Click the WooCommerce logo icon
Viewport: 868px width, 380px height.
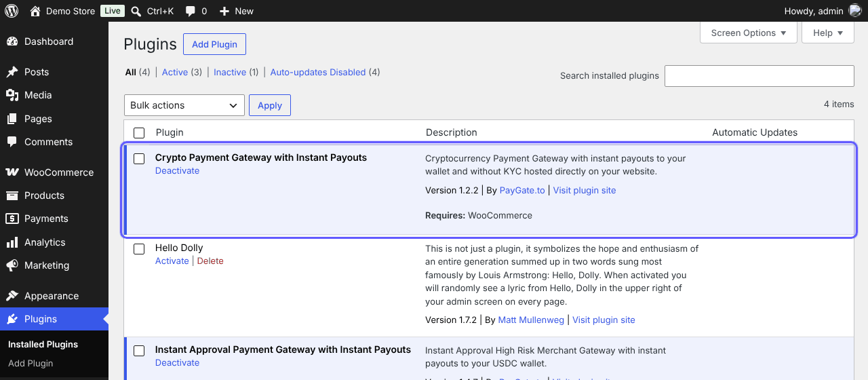12,172
